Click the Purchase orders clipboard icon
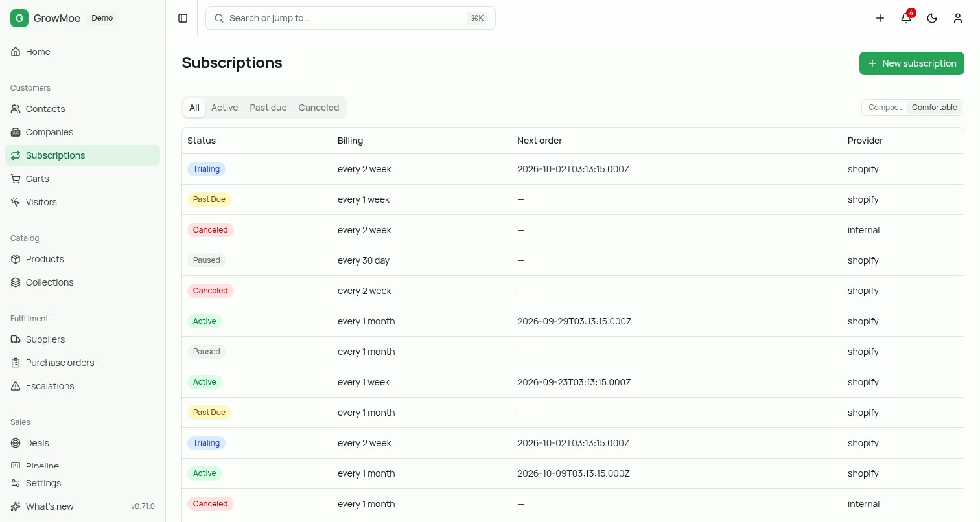 pos(16,363)
